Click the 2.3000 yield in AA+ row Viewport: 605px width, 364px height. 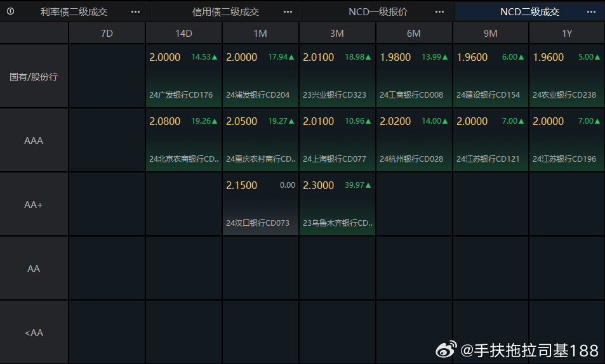coord(318,185)
